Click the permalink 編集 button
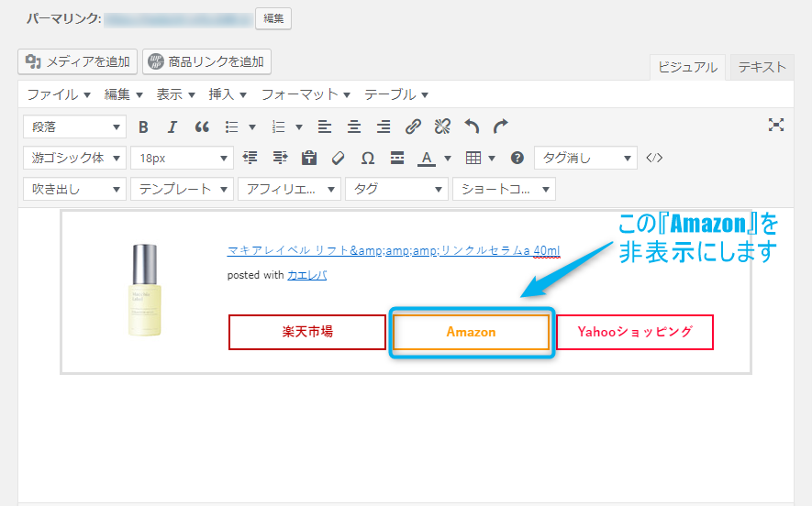812x506 pixels. pos(273,18)
